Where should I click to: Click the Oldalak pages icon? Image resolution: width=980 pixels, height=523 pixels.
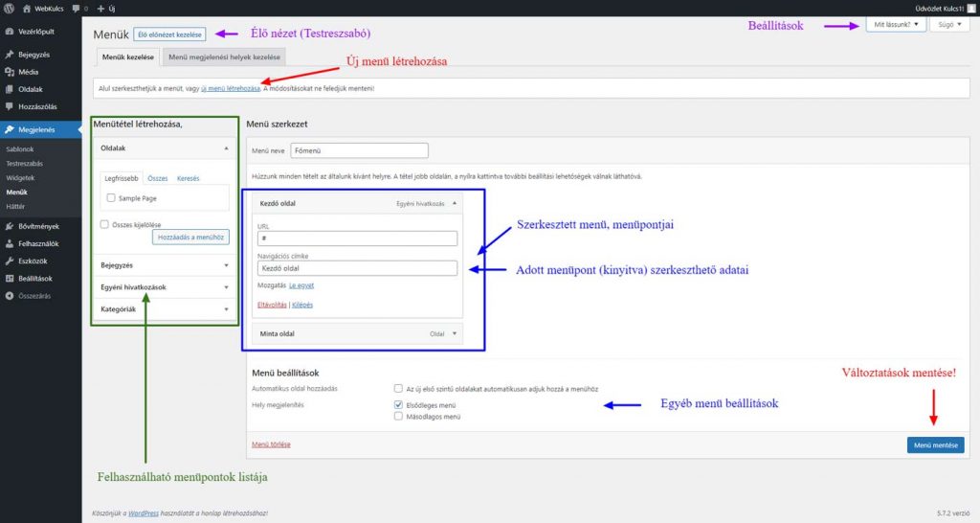(x=10, y=89)
